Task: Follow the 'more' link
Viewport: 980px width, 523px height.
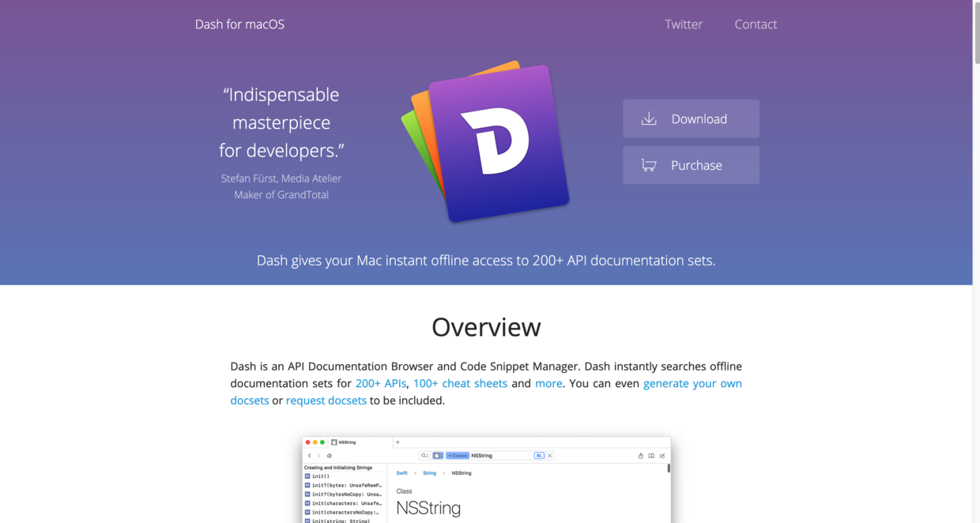Action: pos(548,383)
